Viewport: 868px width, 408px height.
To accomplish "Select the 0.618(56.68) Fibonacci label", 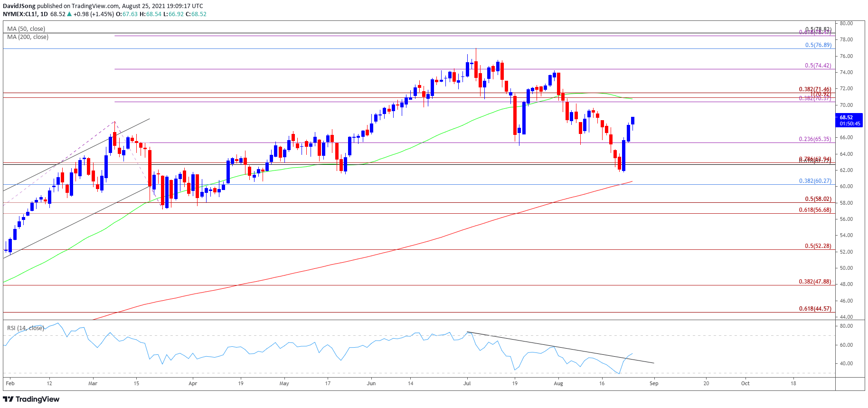I will click(815, 210).
